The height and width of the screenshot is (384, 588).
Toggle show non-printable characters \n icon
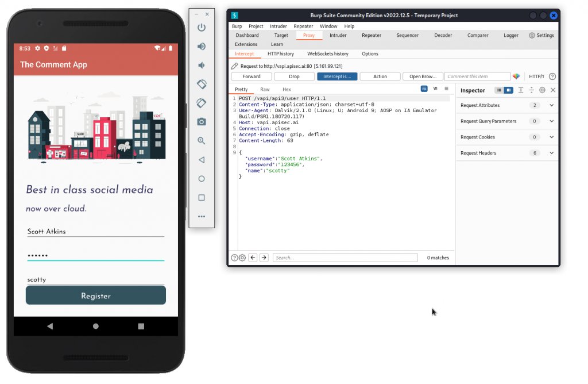435,89
